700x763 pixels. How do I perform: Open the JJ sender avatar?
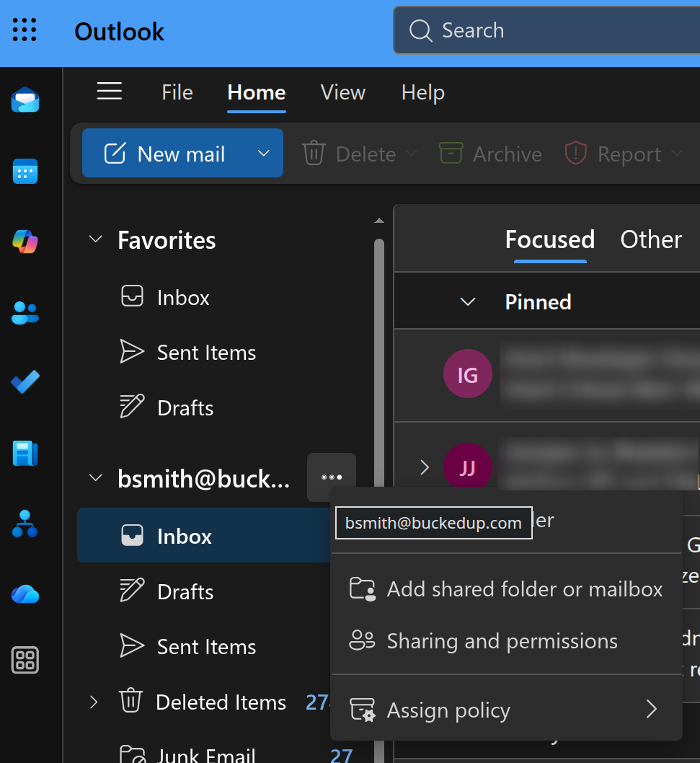[x=467, y=466]
